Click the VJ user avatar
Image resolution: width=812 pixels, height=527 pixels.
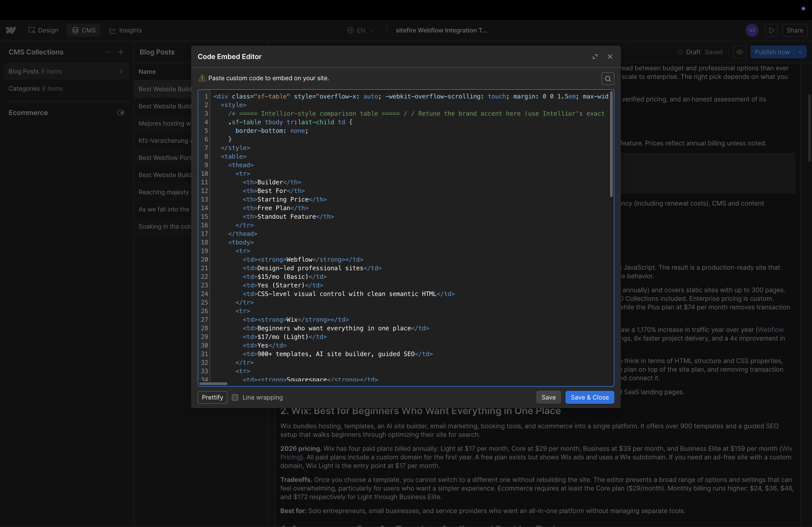[x=752, y=30]
